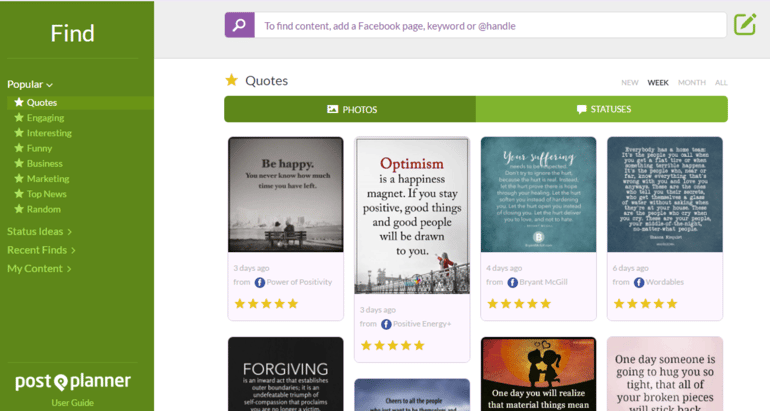Open Wordables source link

tap(664, 282)
